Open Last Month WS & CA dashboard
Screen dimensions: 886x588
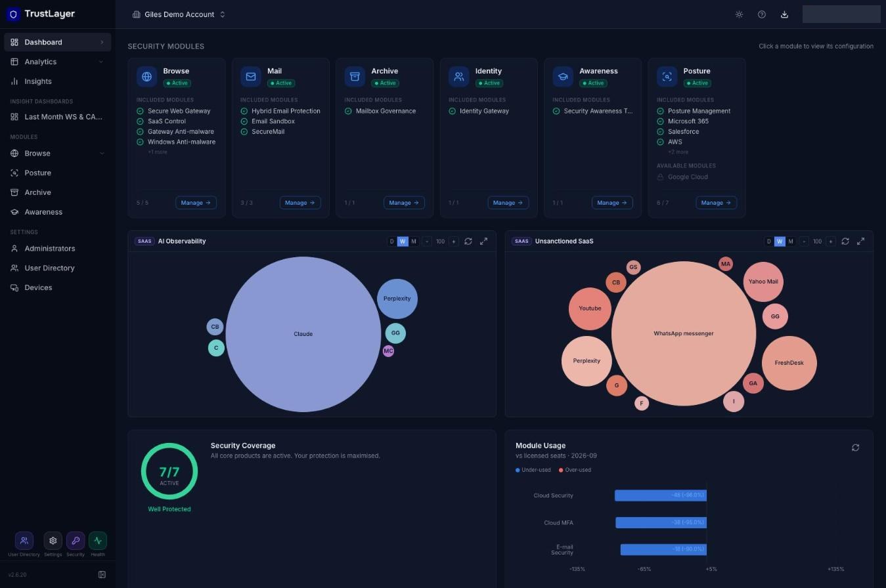pyautogui.click(x=58, y=117)
